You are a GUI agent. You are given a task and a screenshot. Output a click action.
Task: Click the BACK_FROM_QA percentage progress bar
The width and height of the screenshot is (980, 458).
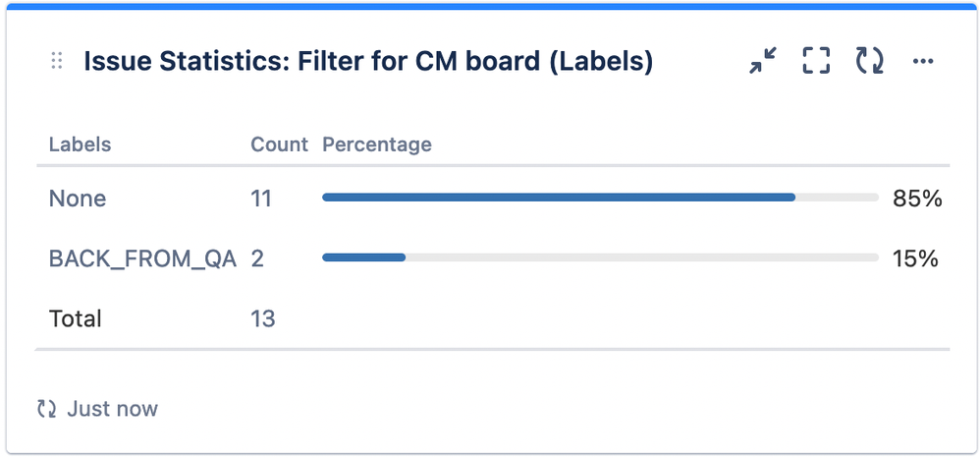tap(599, 258)
